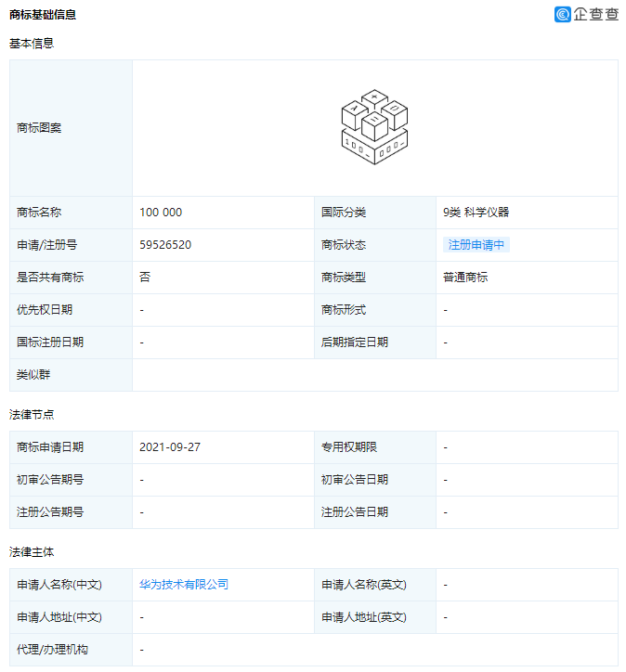Click the 申请人地址(中文) label cell

click(59, 617)
